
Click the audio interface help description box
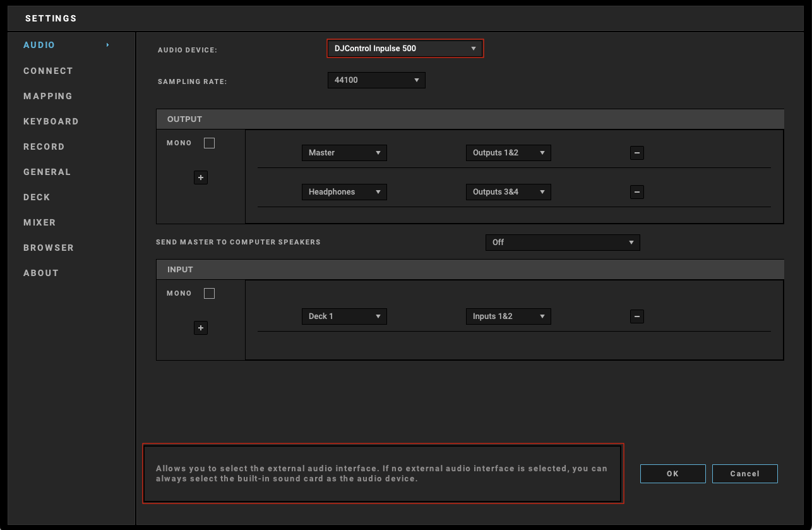[383, 474]
